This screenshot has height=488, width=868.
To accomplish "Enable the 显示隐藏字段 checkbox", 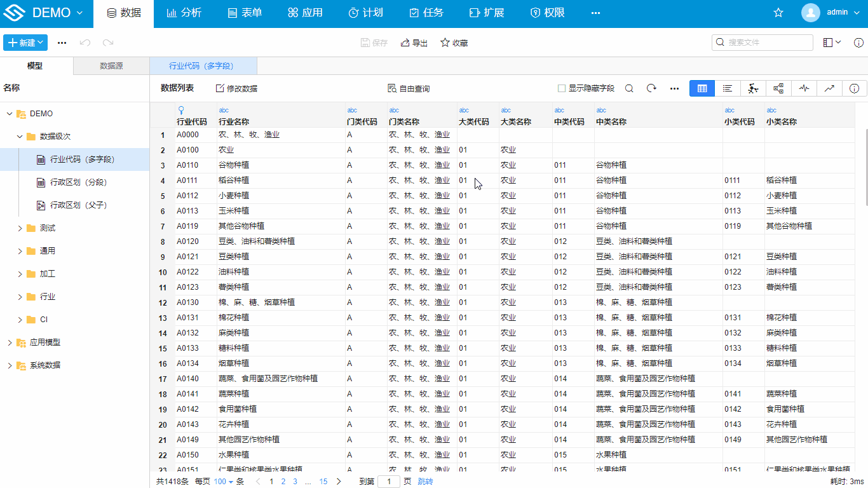I will pyautogui.click(x=562, y=88).
